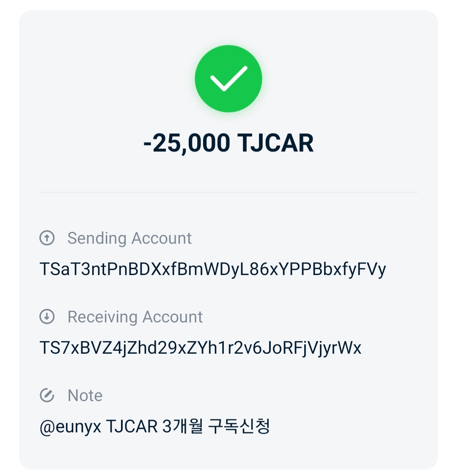Click the green success checkmark icon
This screenshot has width=457, height=476.
(228, 79)
